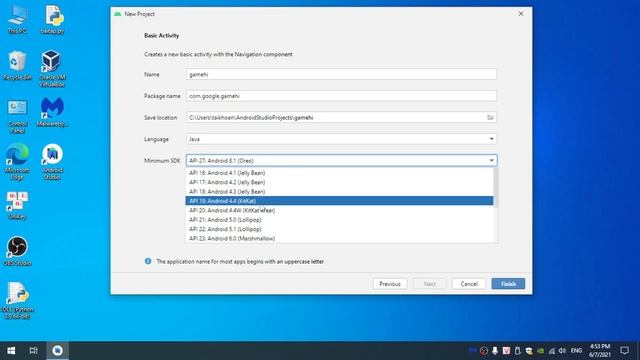Click the SDK list vertical scrollbar
640x360 pixels.
coord(496,188)
